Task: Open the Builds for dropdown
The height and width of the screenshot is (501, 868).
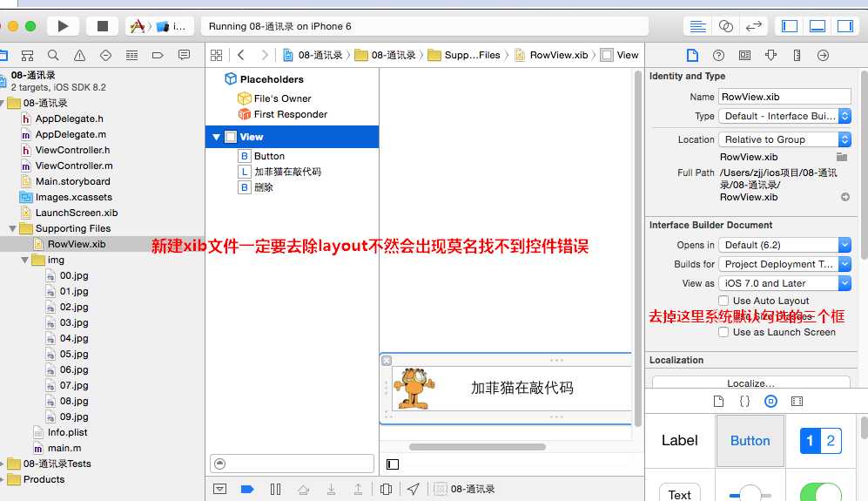Action: (784, 264)
